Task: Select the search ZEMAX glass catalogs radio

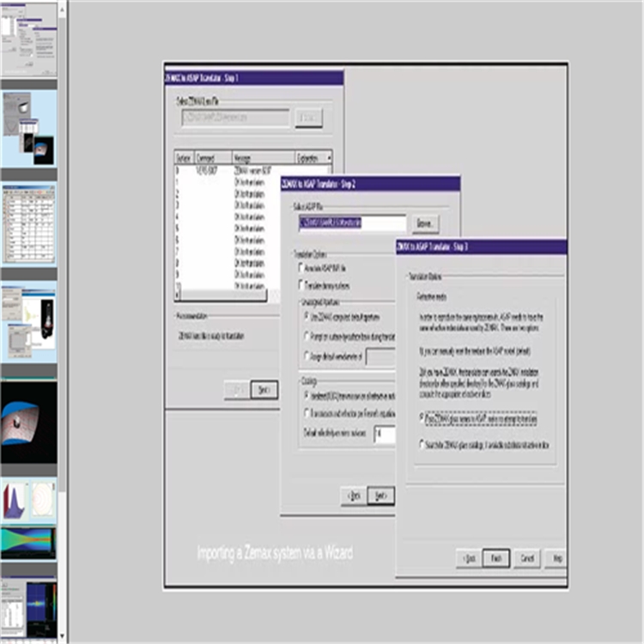Action: [422, 444]
